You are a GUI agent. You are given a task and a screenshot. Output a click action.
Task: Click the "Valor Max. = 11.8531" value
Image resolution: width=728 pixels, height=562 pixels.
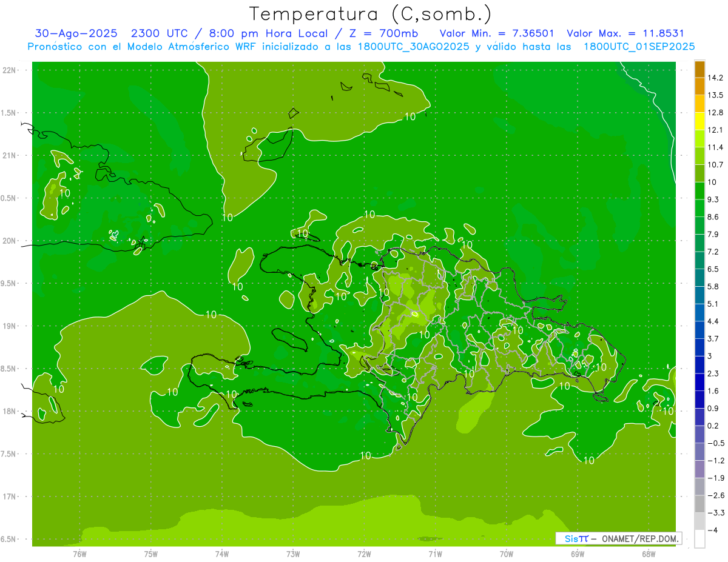coord(625,33)
